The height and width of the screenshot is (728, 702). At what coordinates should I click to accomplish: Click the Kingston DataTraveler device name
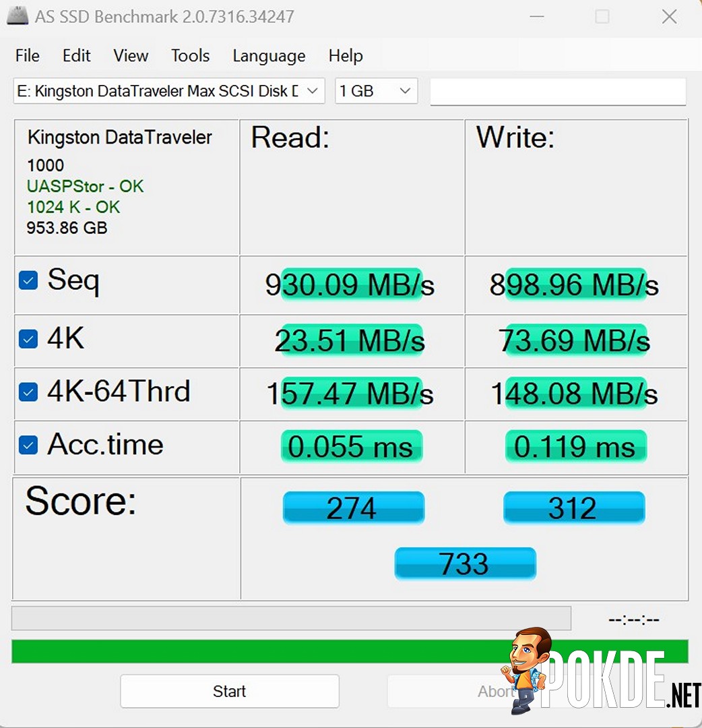point(120,138)
